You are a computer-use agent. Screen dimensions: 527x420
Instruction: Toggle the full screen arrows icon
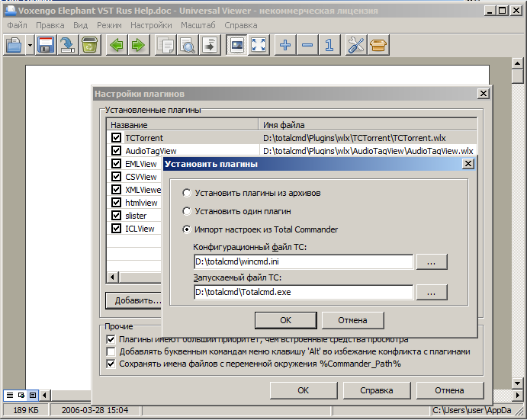click(258, 45)
